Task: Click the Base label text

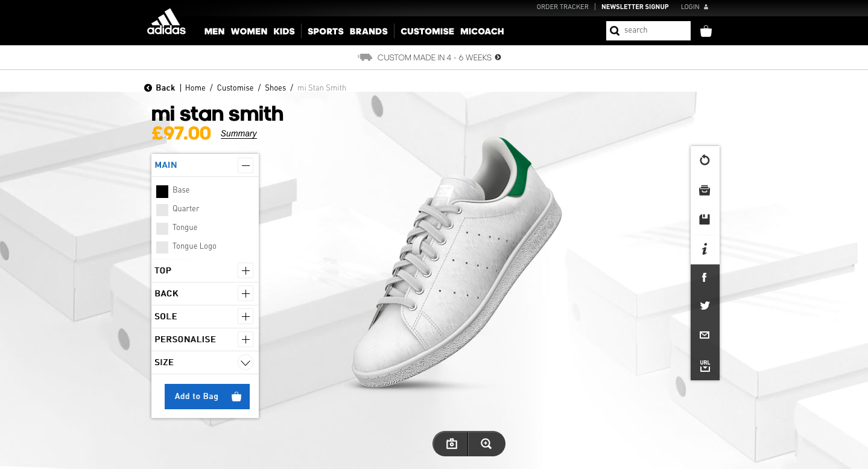Action: [x=181, y=190]
